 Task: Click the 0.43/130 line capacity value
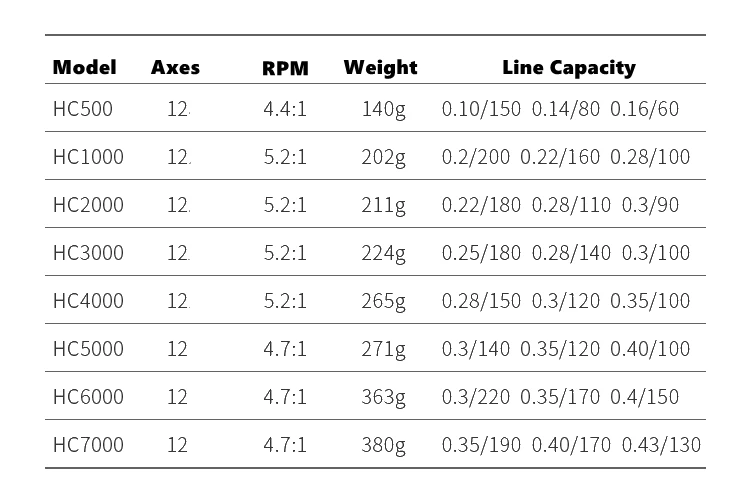(x=661, y=445)
